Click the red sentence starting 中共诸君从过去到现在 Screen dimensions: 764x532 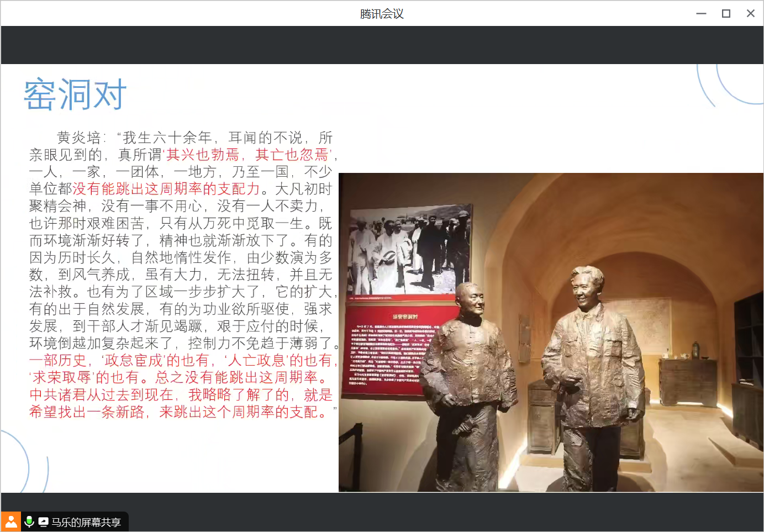point(181,395)
